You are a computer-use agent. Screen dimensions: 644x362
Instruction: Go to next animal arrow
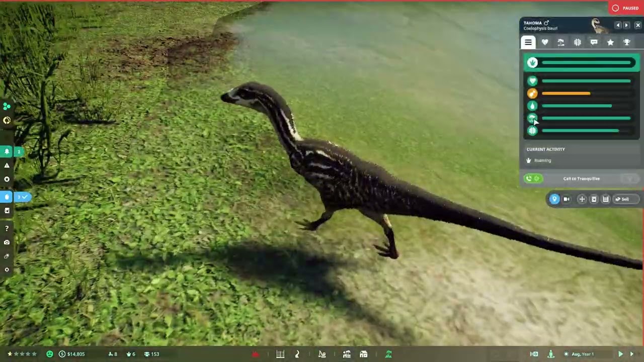tap(626, 25)
